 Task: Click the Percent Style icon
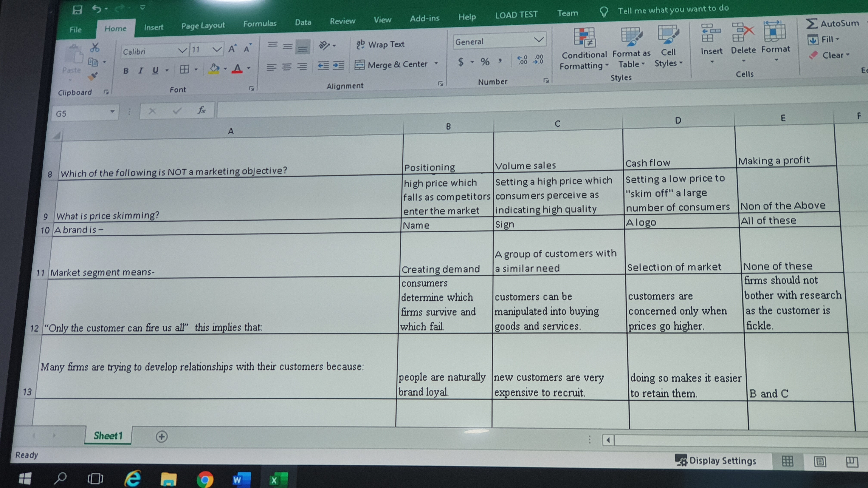pos(485,62)
